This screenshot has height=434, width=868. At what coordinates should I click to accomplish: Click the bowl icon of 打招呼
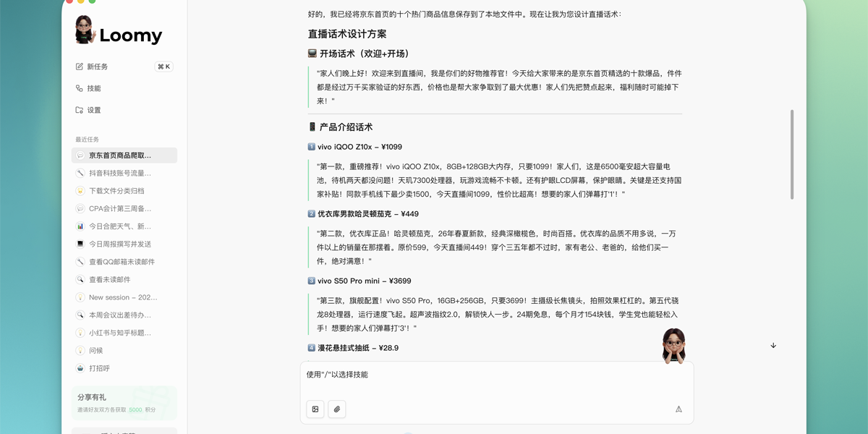click(x=80, y=368)
